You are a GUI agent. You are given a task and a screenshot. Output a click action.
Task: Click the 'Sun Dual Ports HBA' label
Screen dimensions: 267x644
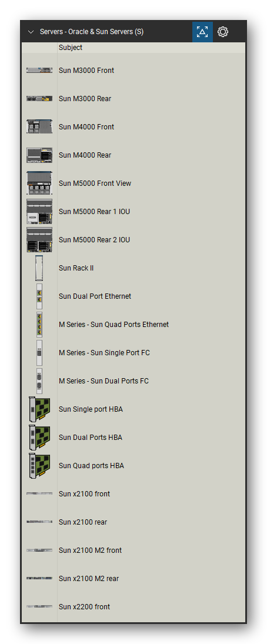(91, 438)
